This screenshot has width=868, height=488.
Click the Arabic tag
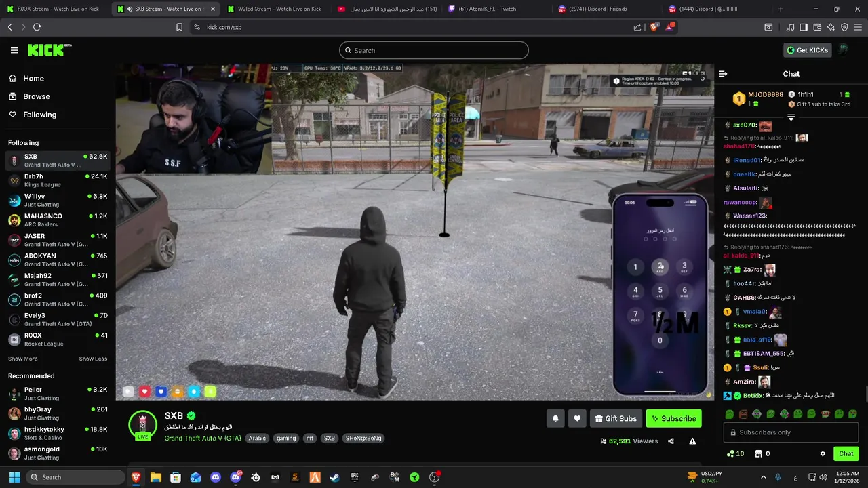point(257,439)
